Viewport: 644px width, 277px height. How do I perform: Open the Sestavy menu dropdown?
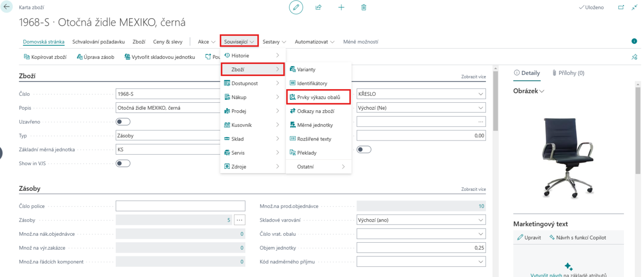(x=274, y=42)
